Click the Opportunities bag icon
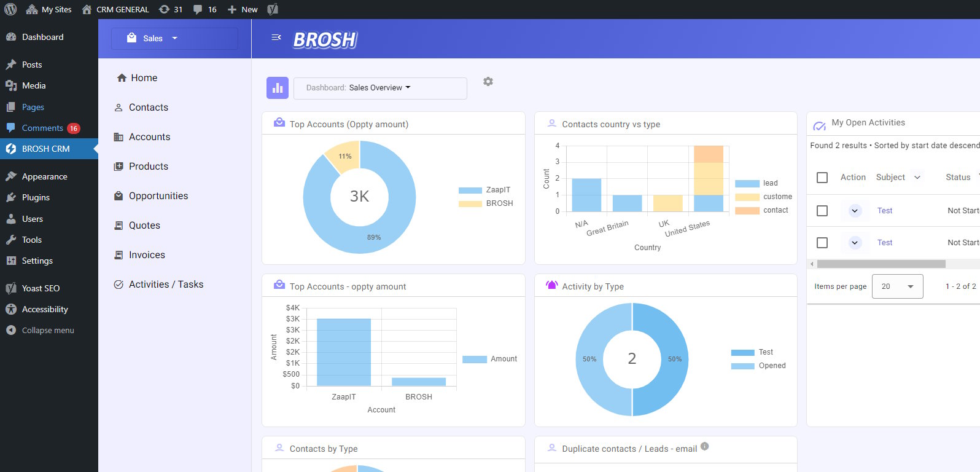This screenshot has height=472, width=980. pyautogui.click(x=119, y=196)
